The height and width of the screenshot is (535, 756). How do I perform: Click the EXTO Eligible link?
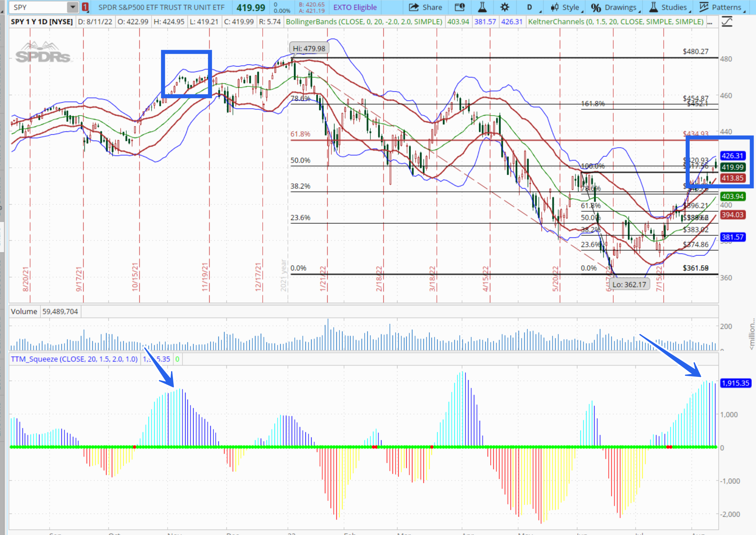pos(355,7)
